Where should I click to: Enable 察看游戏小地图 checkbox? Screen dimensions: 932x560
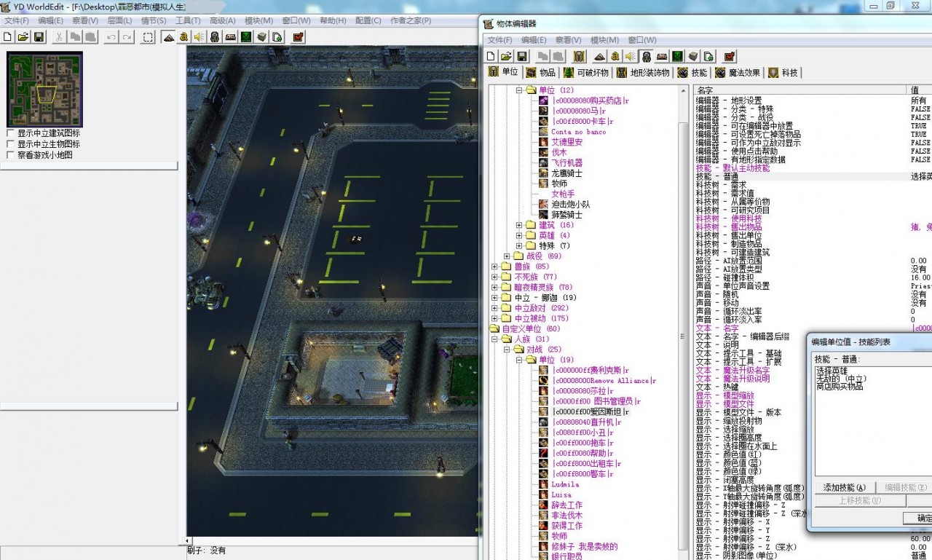point(10,155)
